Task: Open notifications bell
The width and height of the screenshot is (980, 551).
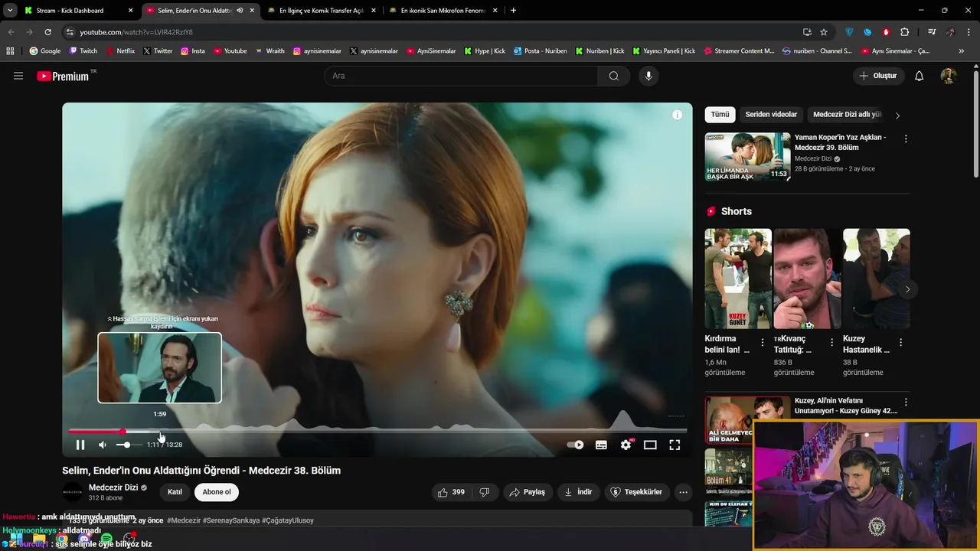Action: pyautogui.click(x=920, y=76)
